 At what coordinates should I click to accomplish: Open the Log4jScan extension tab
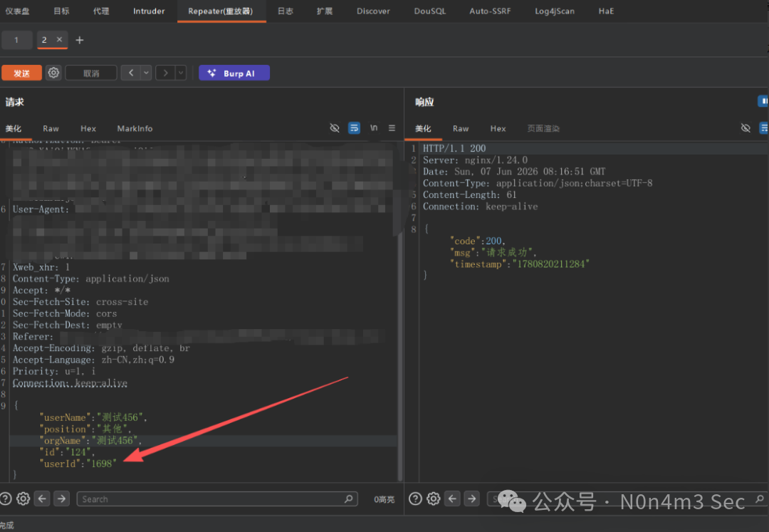tap(555, 11)
